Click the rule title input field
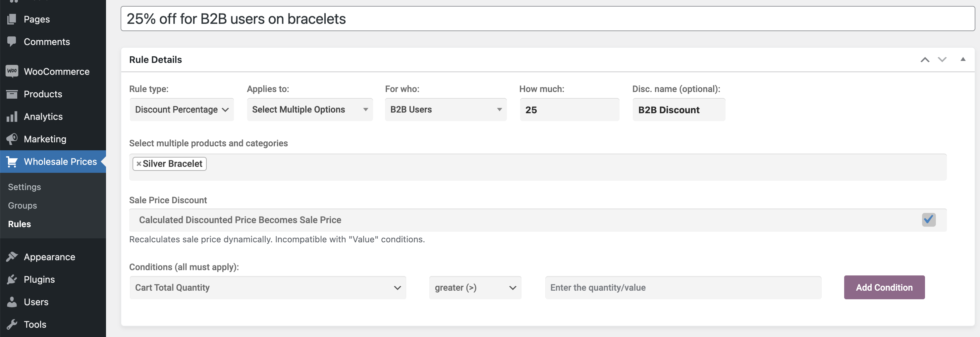 (x=547, y=19)
